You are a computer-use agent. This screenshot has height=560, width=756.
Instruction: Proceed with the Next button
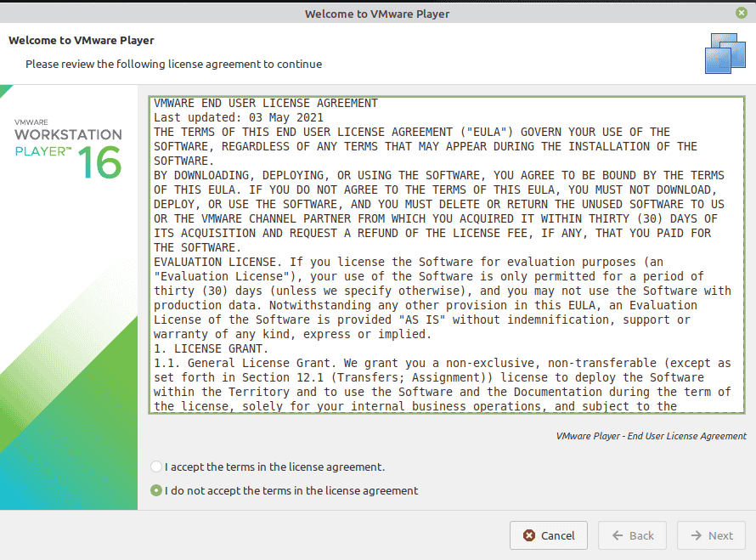point(712,535)
